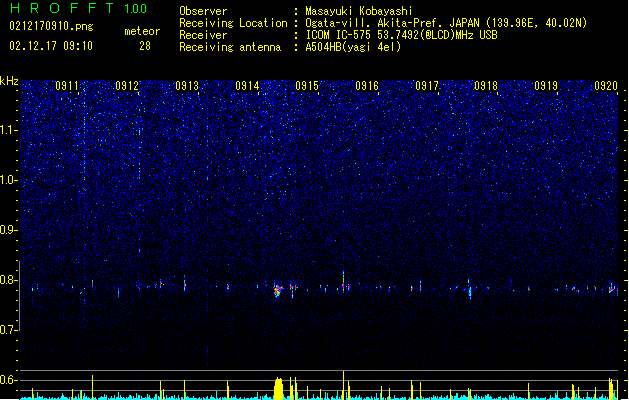
Task: Click the HROFFT 1.0.0 title text
Action: [x=78, y=8]
